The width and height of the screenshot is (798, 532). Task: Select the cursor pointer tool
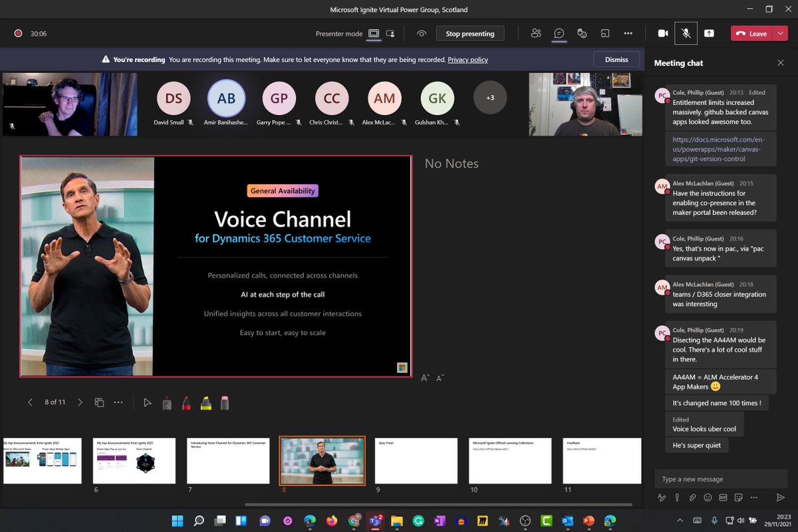click(148, 402)
